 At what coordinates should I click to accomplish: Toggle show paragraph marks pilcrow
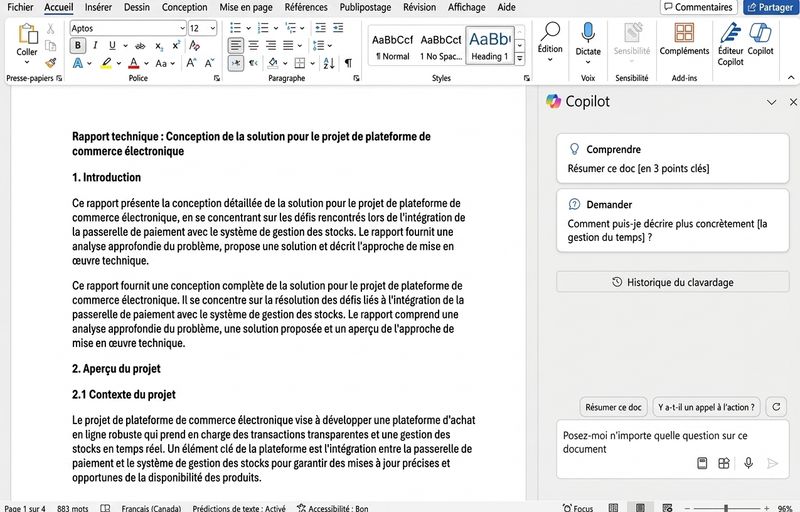pos(348,63)
